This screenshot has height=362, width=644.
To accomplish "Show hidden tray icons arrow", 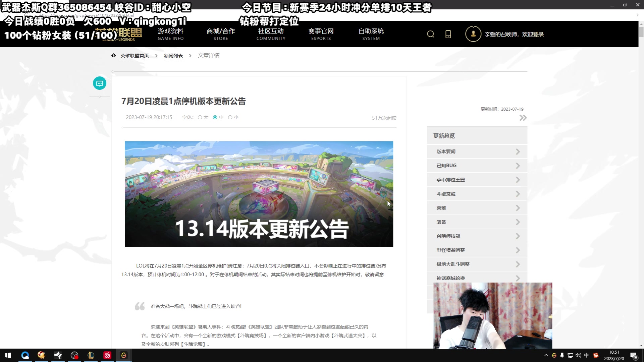I will click(x=546, y=355).
